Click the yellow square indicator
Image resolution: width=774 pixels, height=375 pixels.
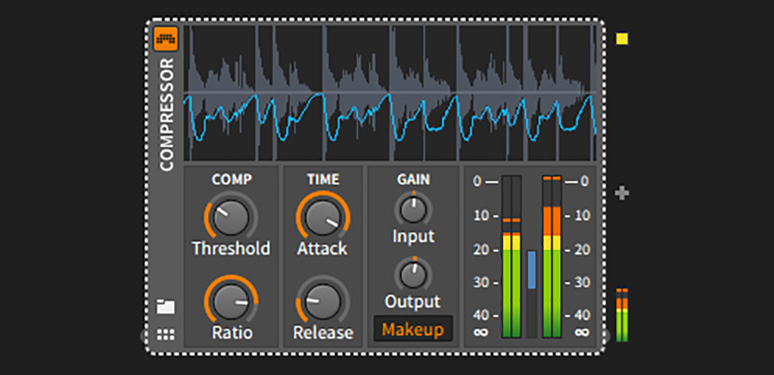coord(622,39)
